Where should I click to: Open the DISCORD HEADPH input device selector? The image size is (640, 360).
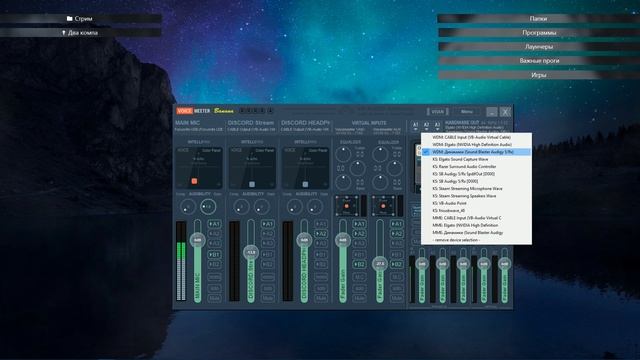pyautogui.click(x=305, y=130)
